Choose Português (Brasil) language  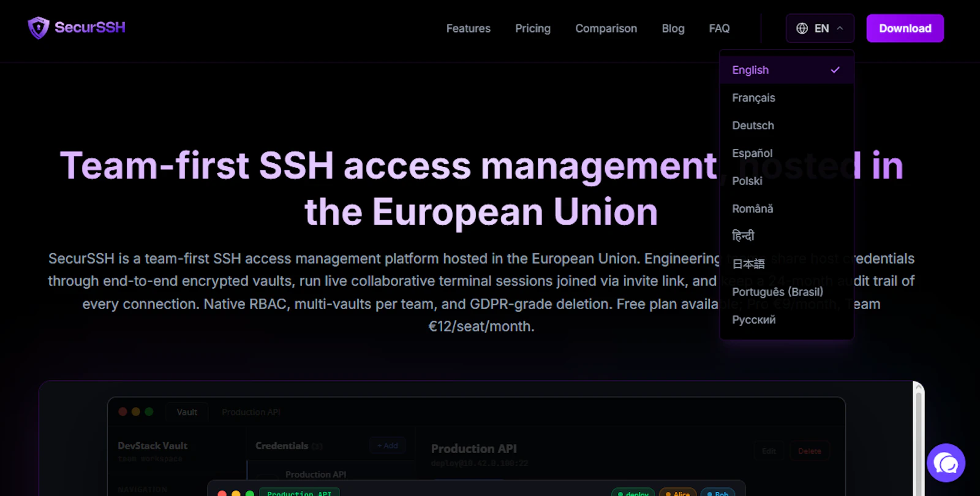(x=786, y=292)
